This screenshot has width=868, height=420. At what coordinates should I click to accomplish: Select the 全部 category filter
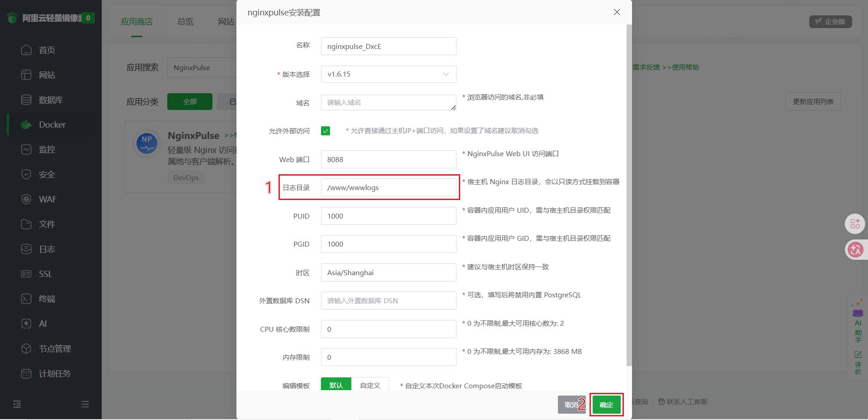point(190,101)
